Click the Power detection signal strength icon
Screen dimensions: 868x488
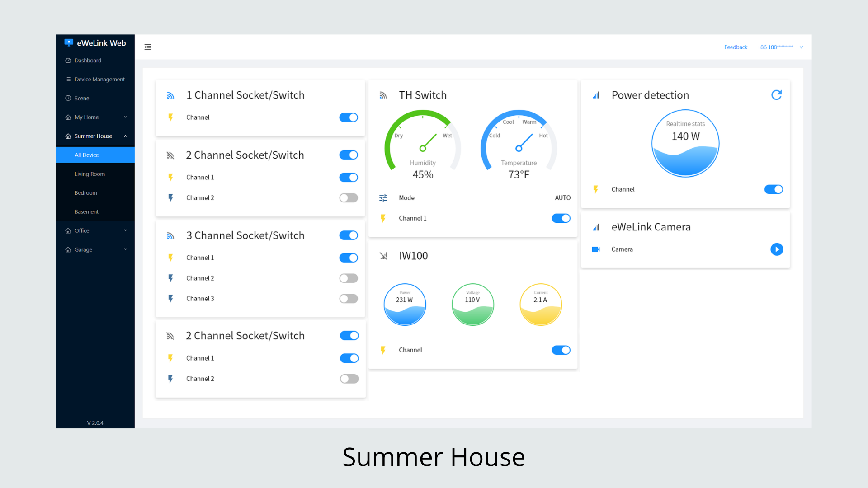[596, 95]
